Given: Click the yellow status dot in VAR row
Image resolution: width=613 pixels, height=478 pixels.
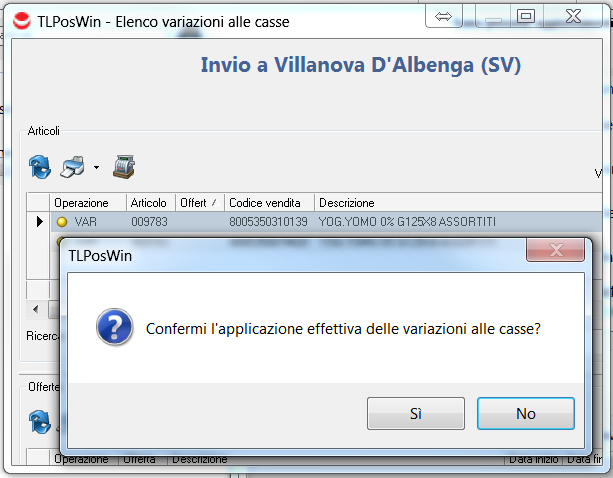Looking at the screenshot, I should pos(62,221).
